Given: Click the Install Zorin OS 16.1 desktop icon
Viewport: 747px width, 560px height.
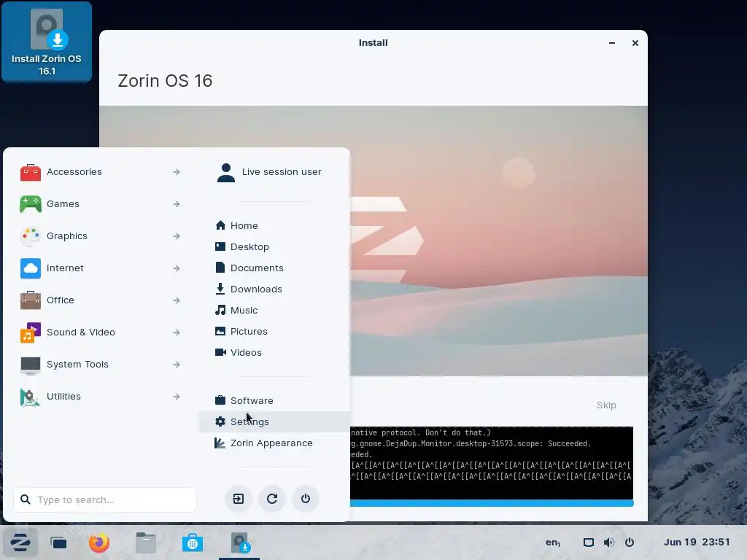Looking at the screenshot, I should point(47,42).
